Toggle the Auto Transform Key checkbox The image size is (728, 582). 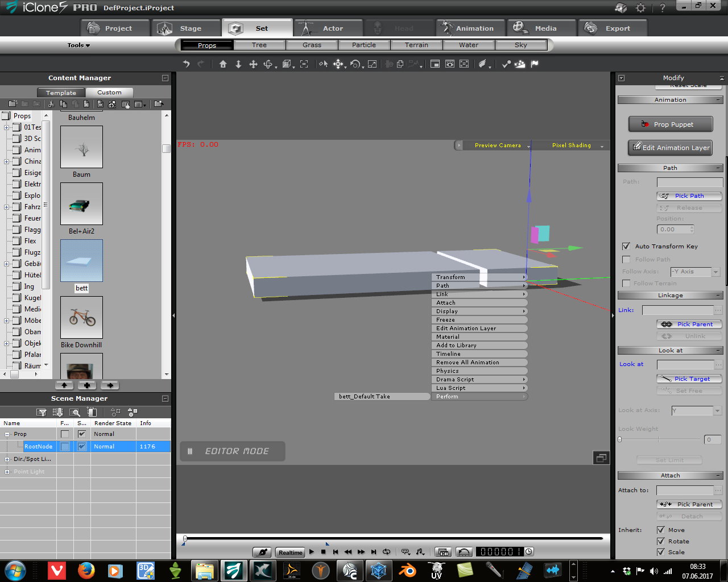click(626, 246)
